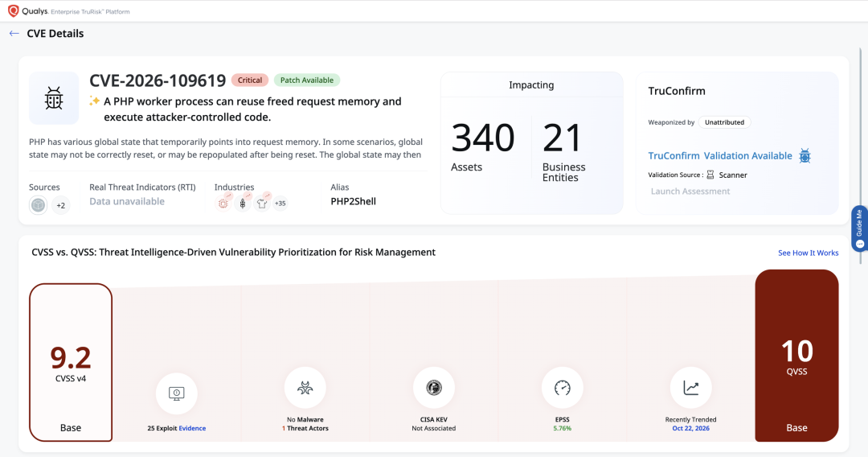Show the +2 additional sources

(61, 205)
